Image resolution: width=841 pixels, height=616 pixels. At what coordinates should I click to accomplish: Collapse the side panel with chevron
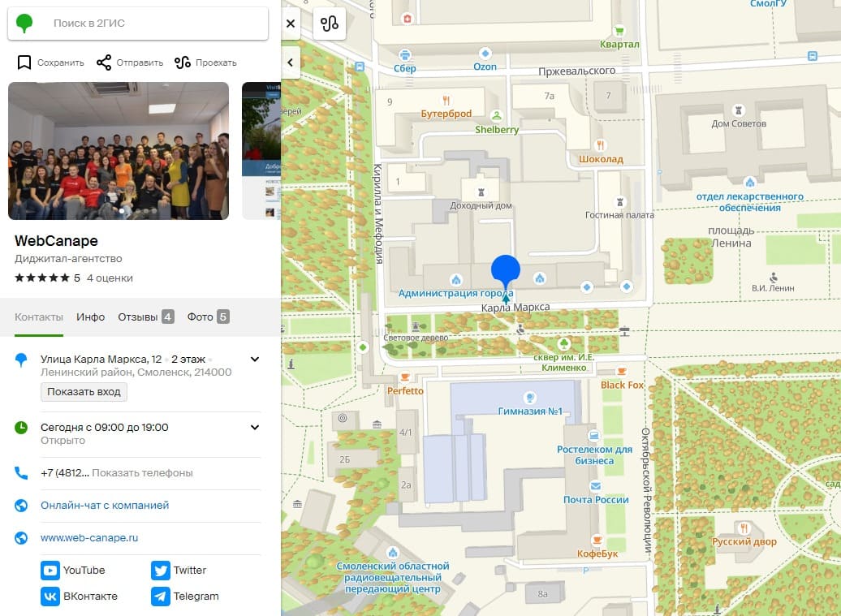tap(291, 62)
